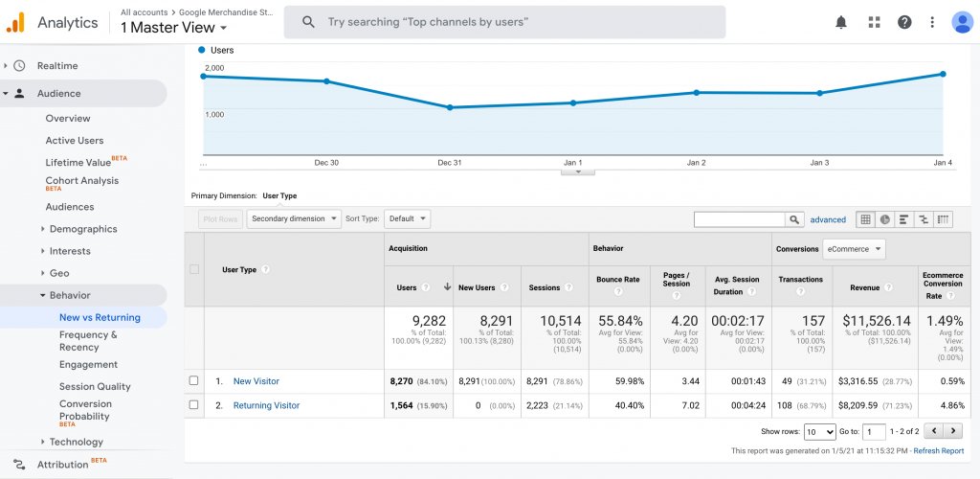Click the Dec 31 data point on chart
Viewport: 980px width, 479px height.
tap(450, 107)
